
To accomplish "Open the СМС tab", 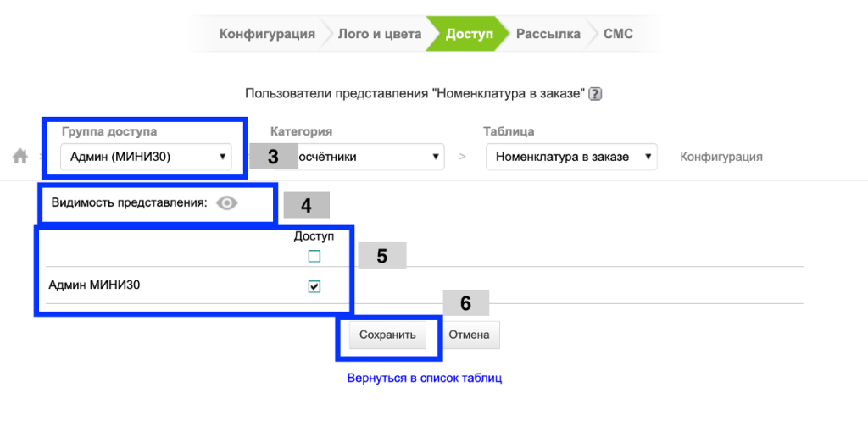I will 617,34.
